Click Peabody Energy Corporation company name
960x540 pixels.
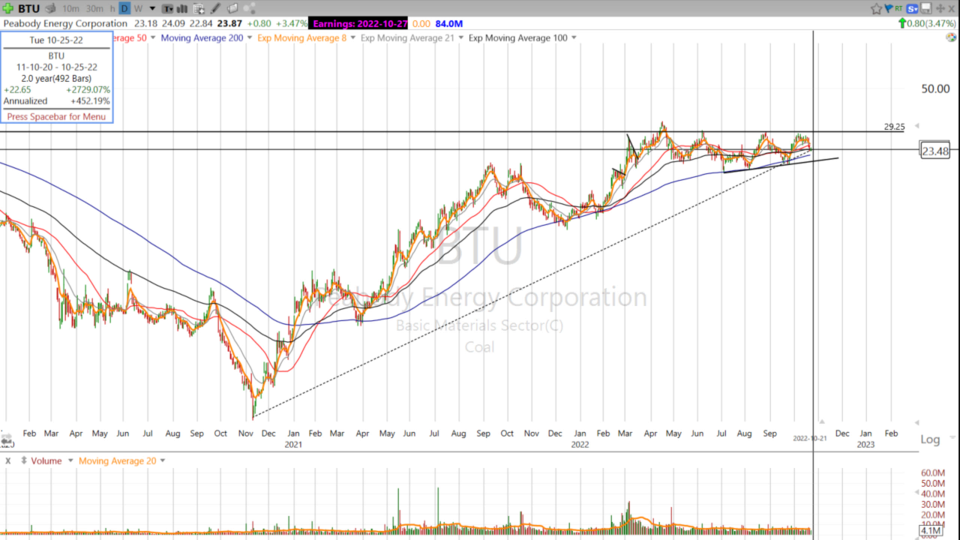click(x=66, y=23)
